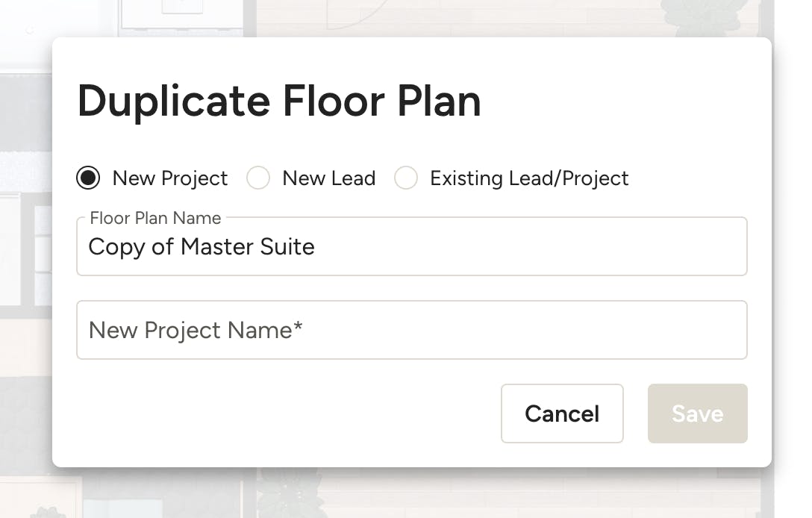Click the filled New Project radio indicator

pos(87,178)
